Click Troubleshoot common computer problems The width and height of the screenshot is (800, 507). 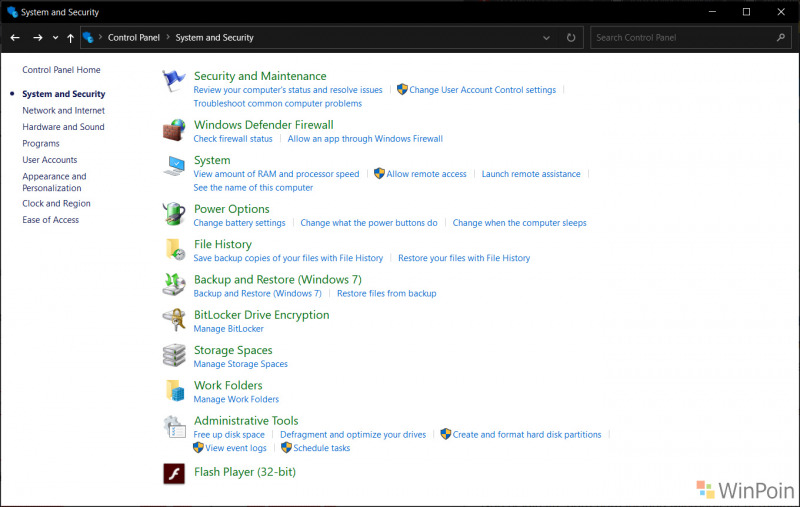tap(278, 104)
